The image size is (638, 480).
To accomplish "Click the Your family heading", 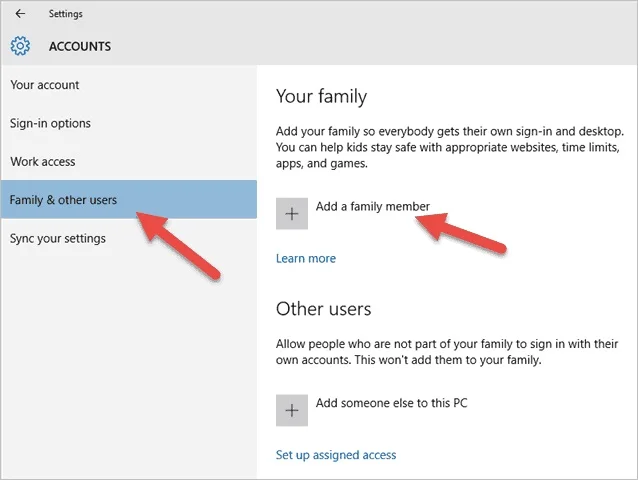I will click(x=321, y=97).
